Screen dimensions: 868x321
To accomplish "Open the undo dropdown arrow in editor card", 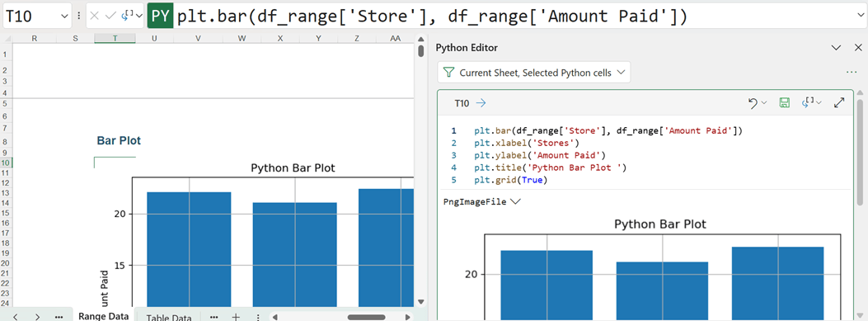I will (x=764, y=102).
